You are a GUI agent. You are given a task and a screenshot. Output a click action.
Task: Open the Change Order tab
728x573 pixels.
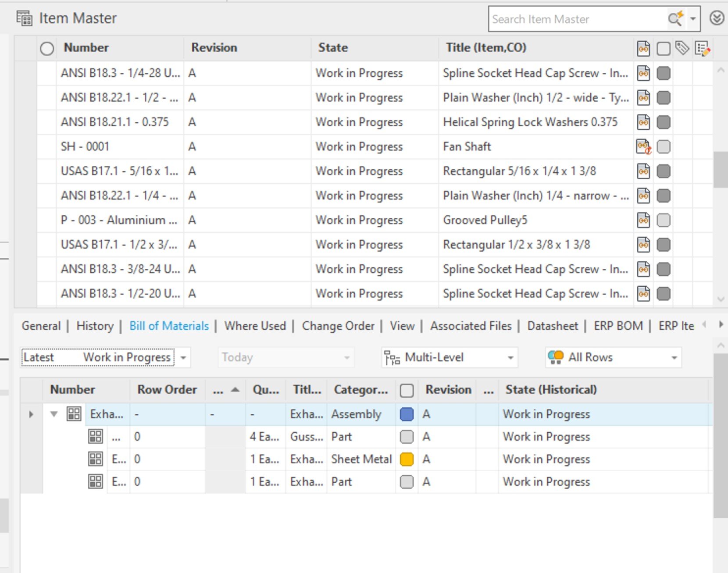click(x=338, y=326)
